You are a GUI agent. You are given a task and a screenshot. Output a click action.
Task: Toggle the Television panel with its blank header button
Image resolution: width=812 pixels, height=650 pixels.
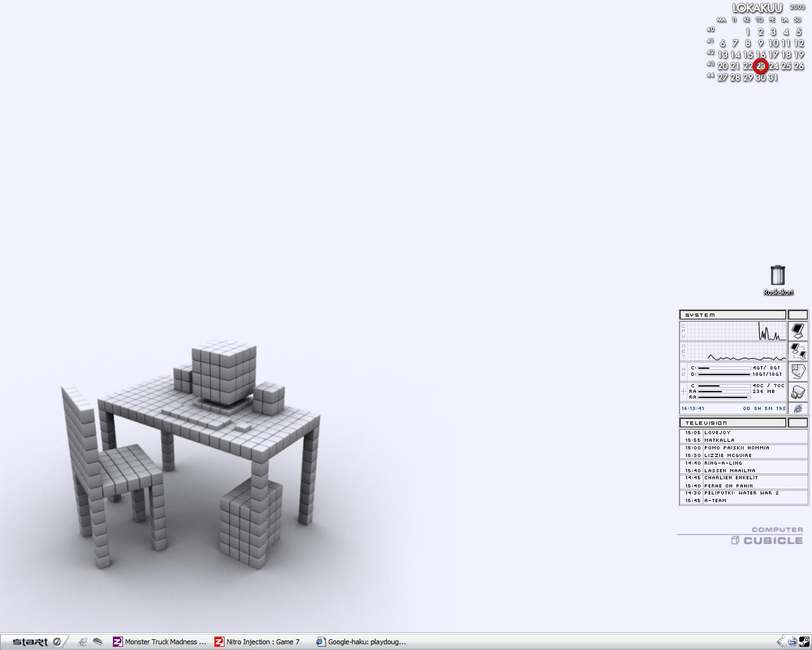pyautogui.click(x=797, y=423)
